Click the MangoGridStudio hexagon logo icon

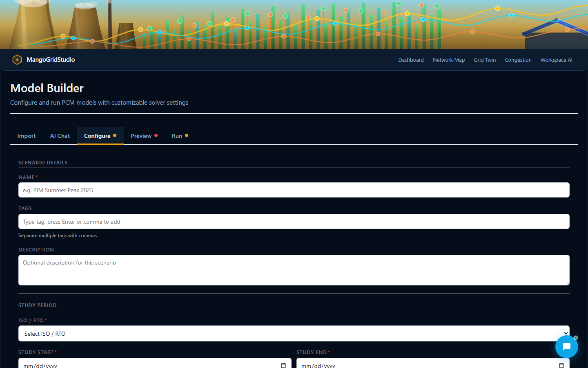pos(17,60)
